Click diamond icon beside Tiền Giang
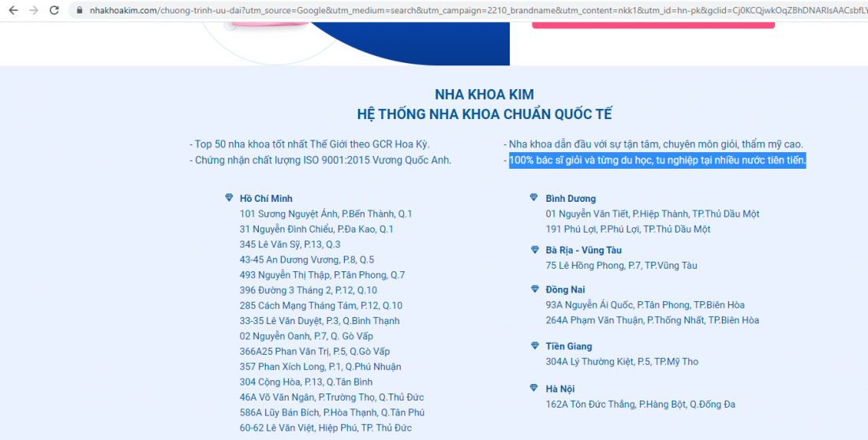868x440 pixels. pyautogui.click(x=534, y=346)
